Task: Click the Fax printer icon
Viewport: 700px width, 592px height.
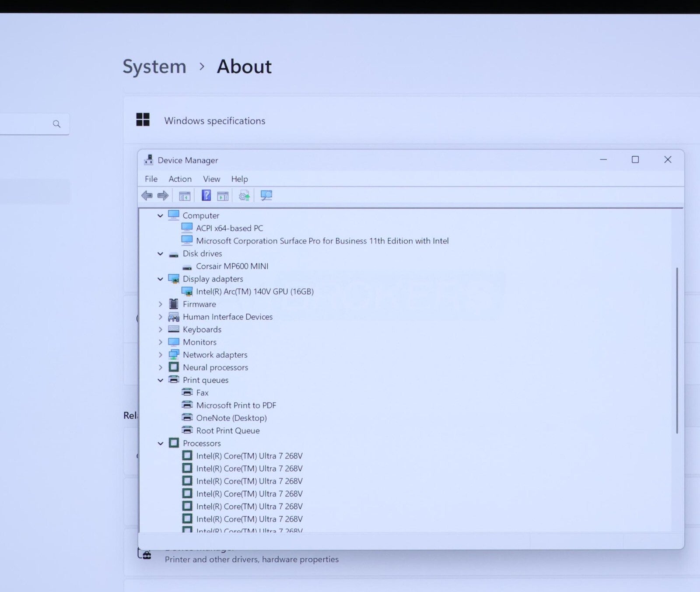Action: pyautogui.click(x=187, y=392)
